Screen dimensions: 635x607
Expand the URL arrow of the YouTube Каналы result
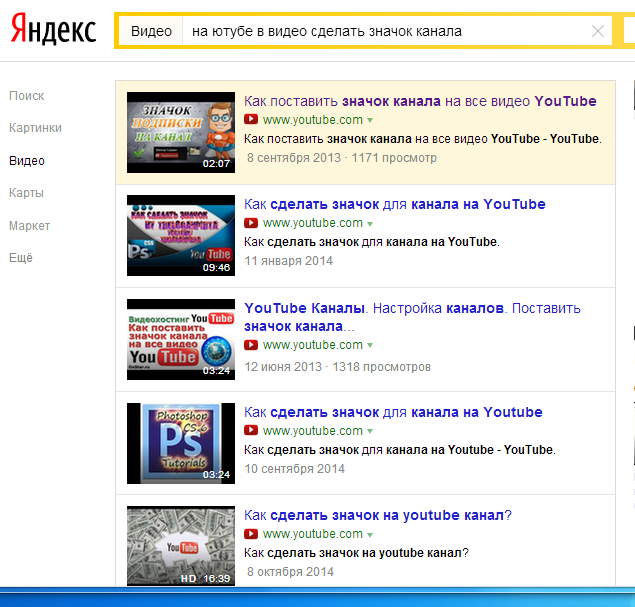tap(370, 345)
